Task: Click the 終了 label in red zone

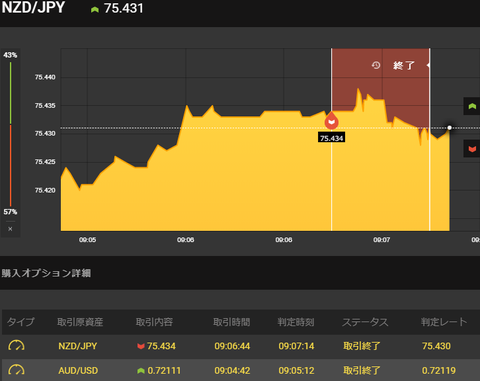Action: click(x=404, y=65)
